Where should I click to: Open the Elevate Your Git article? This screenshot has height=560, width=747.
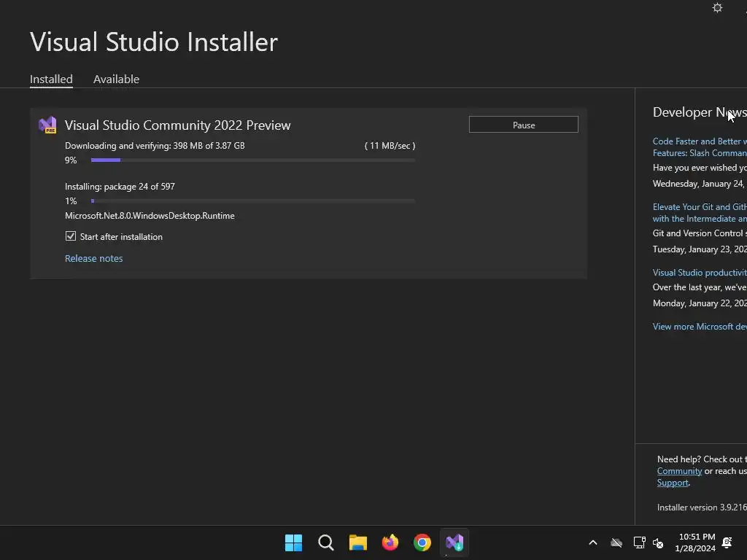700,213
